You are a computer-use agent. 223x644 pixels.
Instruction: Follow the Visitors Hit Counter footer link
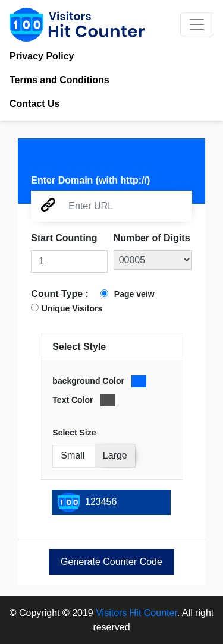click(x=137, y=613)
